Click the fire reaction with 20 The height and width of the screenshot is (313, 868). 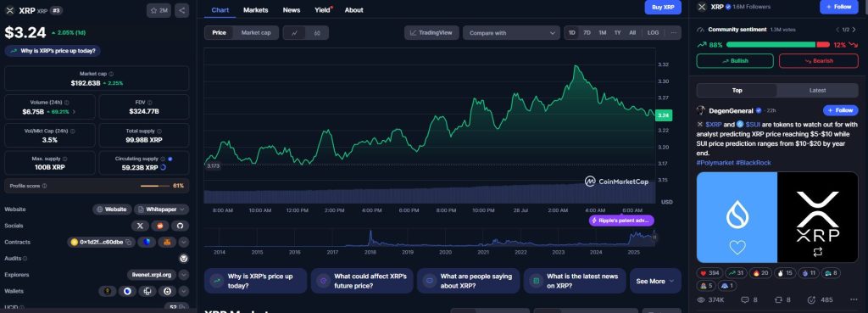[760, 273]
